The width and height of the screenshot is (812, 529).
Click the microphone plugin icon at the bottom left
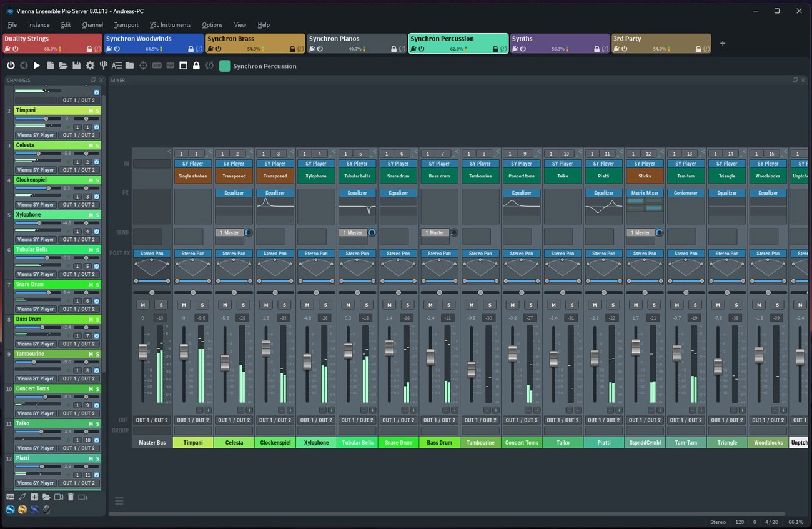46,509
